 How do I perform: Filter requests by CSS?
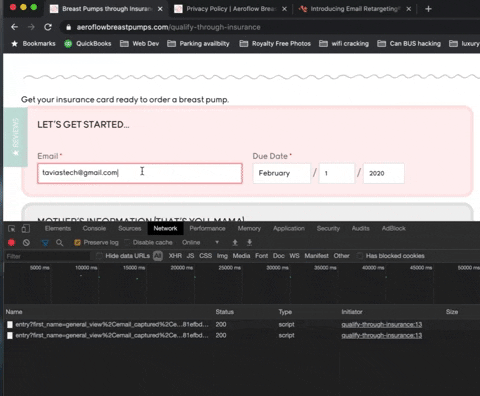pos(206,256)
